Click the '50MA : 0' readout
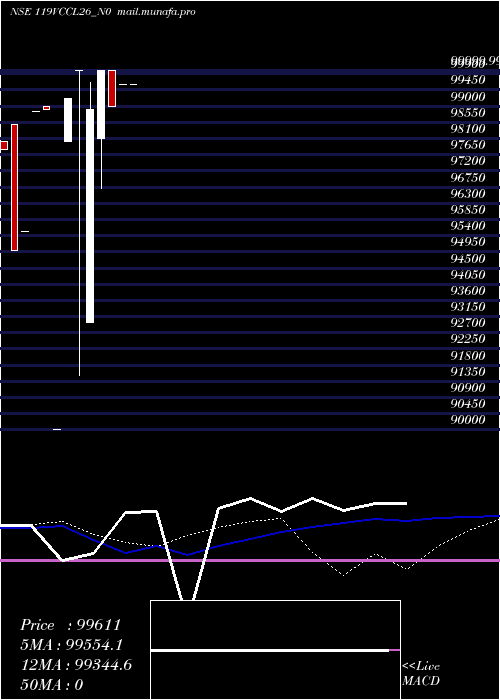Viewport: 500px width, 700px height. click(52, 685)
